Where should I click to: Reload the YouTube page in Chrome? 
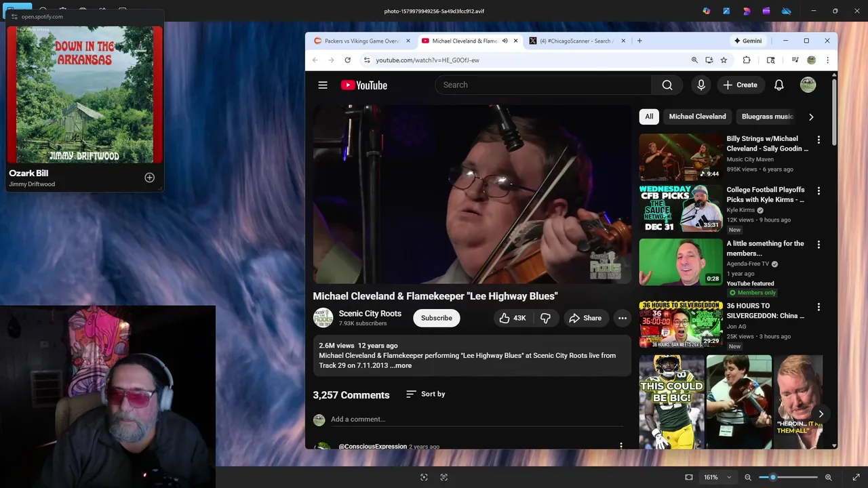click(347, 60)
